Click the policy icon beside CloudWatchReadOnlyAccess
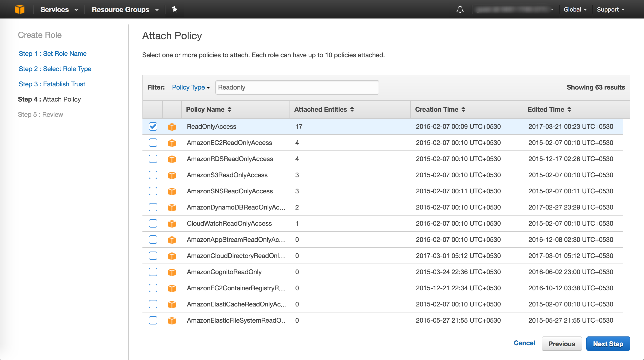Viewport: 644px width, 360px height. pos(172,224)
